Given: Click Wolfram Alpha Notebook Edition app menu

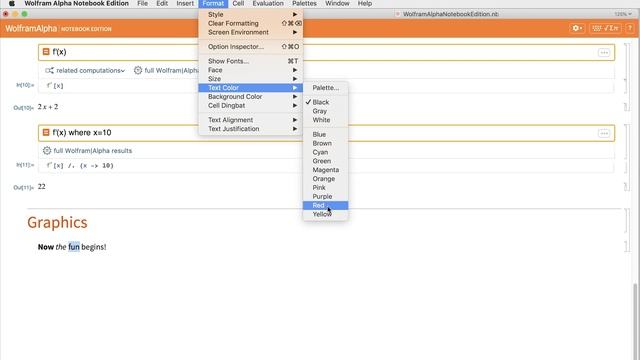Looking at the screenshot, I should click(x=76, y=3).
